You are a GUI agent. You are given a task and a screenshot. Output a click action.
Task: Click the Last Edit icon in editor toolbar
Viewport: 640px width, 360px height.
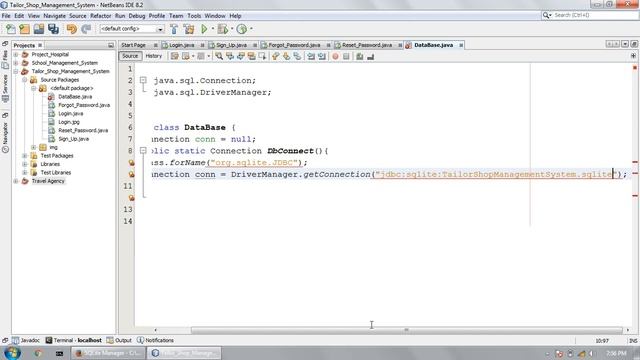point(175,56)
